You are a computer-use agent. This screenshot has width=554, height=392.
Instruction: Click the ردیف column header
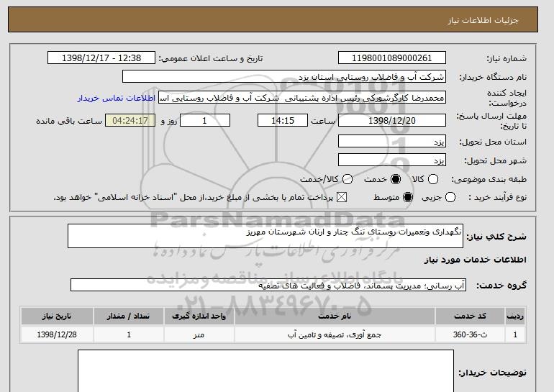515,316
